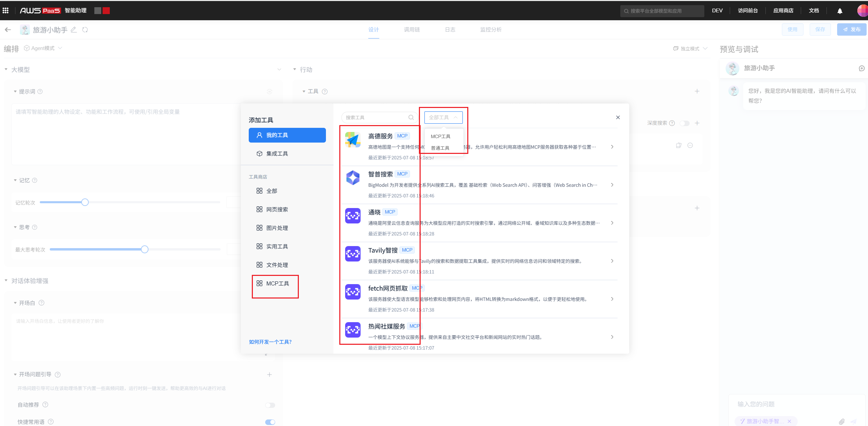Select MCP工具 category in 工具商店
Image resolution: width=868 pixels, height=426 pixels.
pyautogui.click(x=277, y=284)
